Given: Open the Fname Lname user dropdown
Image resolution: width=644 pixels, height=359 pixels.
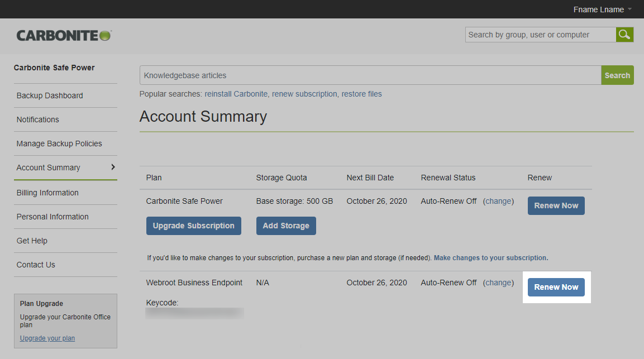Looking at the screenshot, I should click(603, 9).
